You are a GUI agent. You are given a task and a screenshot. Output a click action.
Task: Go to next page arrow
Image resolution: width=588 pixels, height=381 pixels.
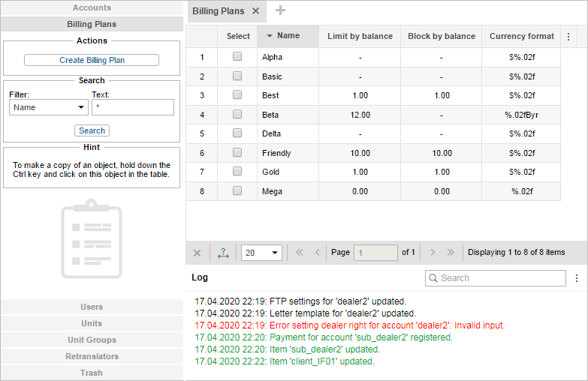433,252
